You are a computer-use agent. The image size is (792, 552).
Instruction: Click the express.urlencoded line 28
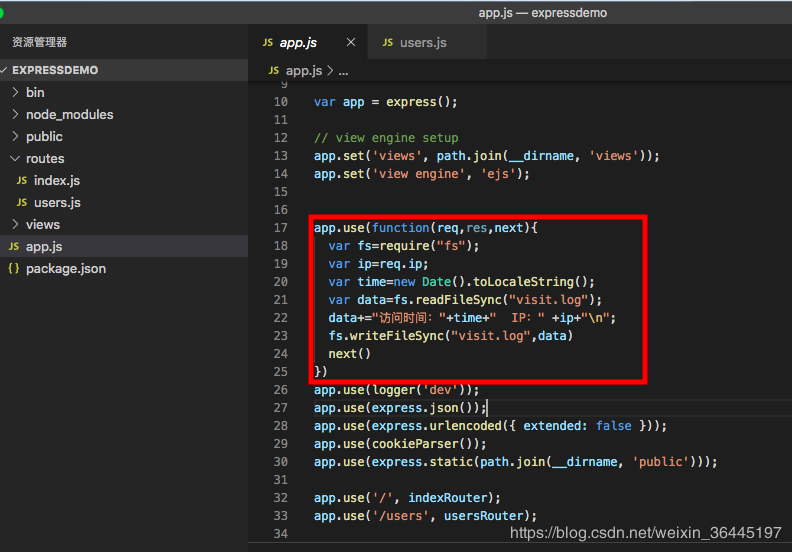pyautogui.click(x=490, y=426)
